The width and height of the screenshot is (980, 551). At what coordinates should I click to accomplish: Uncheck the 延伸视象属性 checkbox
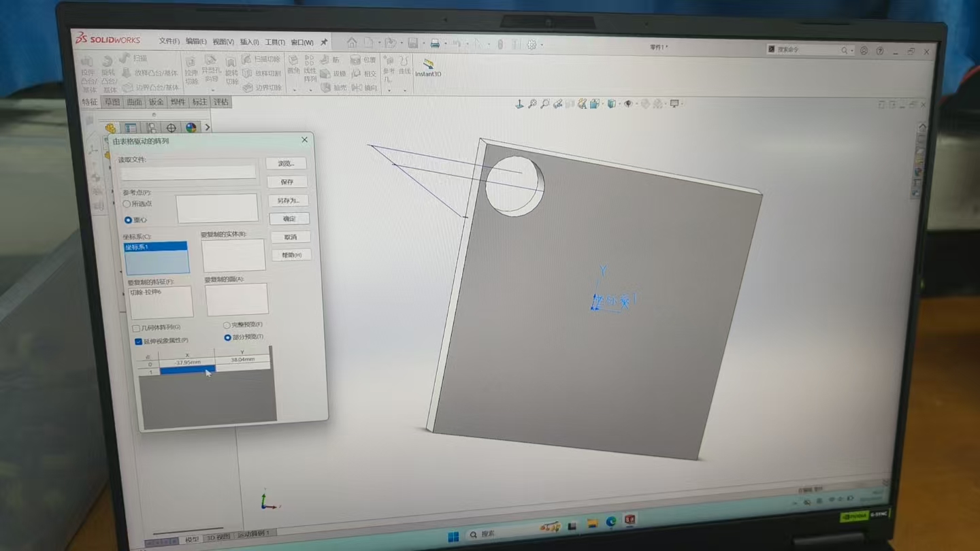click(x=138, y=341)
